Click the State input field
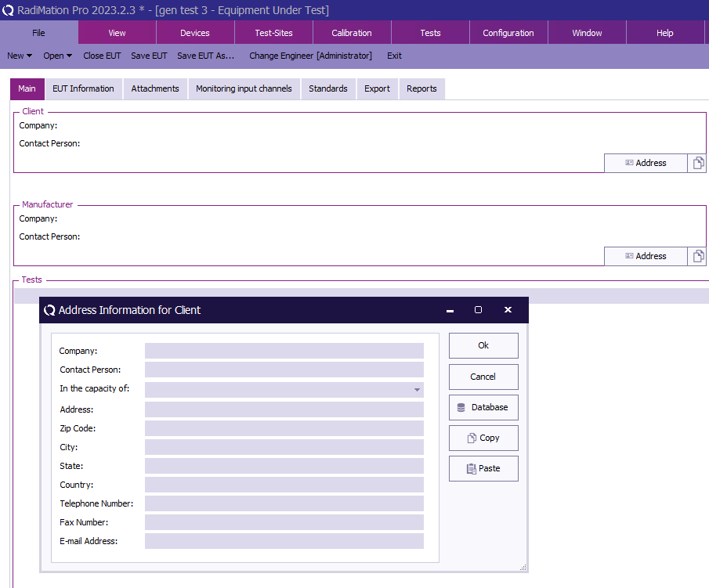Screen dimensions: 709x588 click(284, 466)
